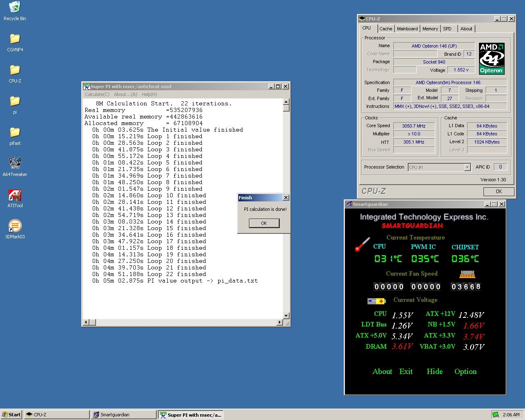
Task: Switch to the Mainboard tab in CPU-Z
Action: point(407,29)
